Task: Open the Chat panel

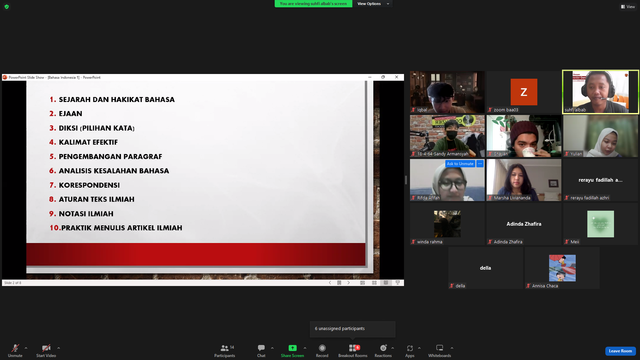Action: (261, 350)
